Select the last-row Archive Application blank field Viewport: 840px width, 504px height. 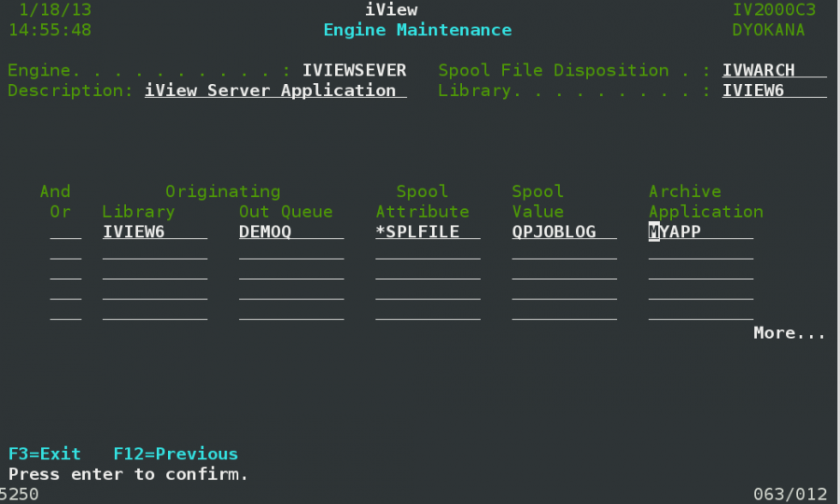click(700, 314)
